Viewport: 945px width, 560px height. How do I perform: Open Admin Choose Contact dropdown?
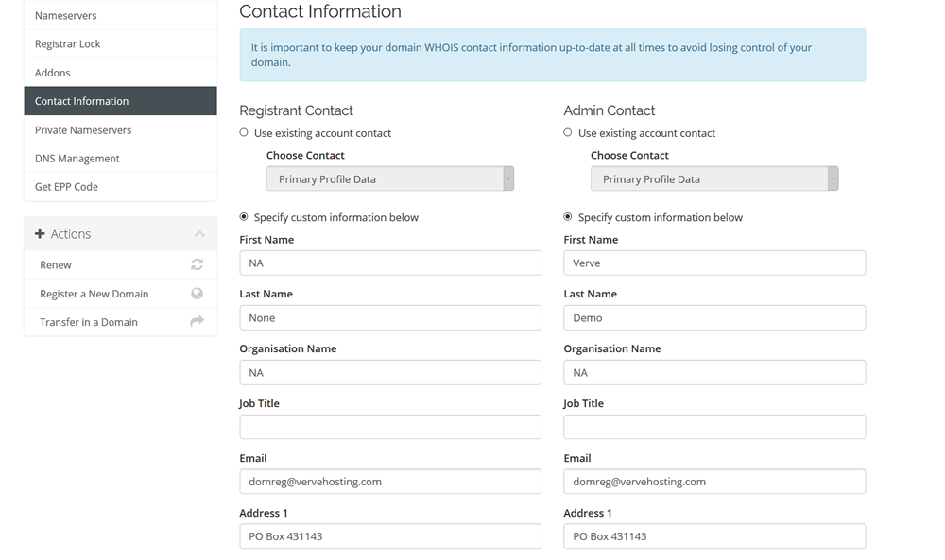tap(714, 178)
